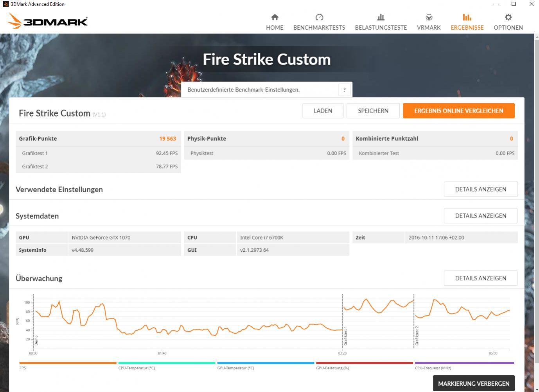Click the Zeit value 2016-10-11 17:06
This screenshot has width=539, height=392.
(436, 238)
